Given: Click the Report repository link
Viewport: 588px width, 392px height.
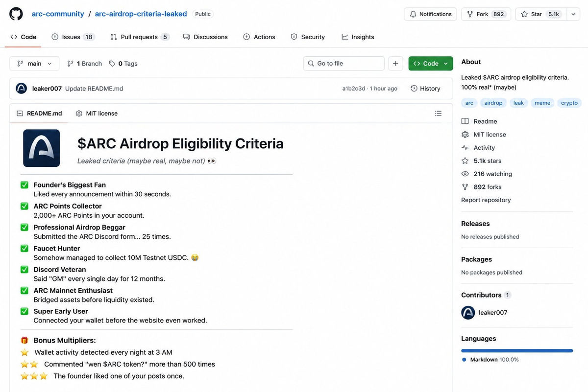Looking at the screenshot, I should (486, 200).
